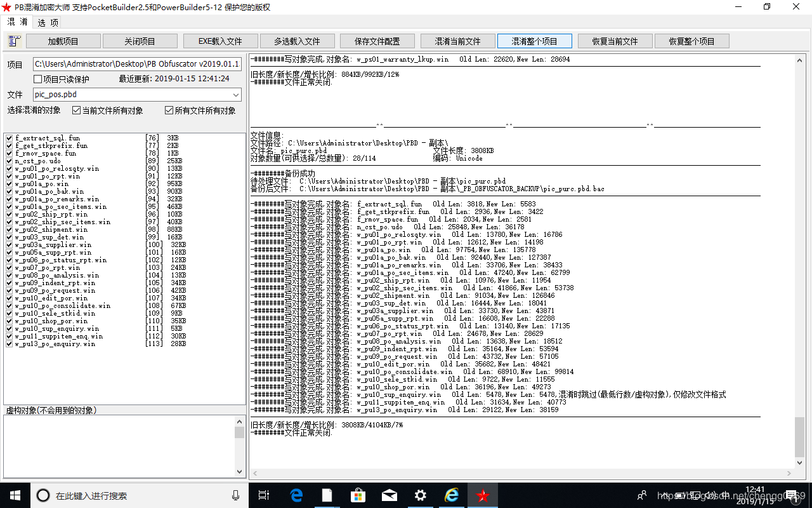
Task: Click EXE载入文件 button
Action: pyautogui.click(x=220, y=41)
